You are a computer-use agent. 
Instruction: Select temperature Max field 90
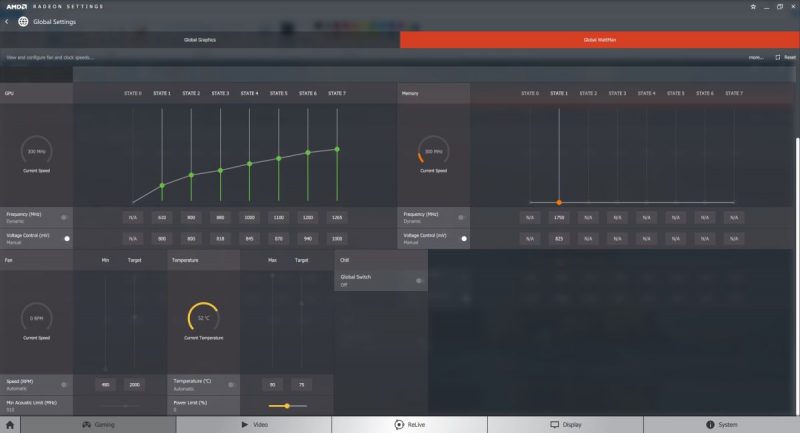point(272,385)
